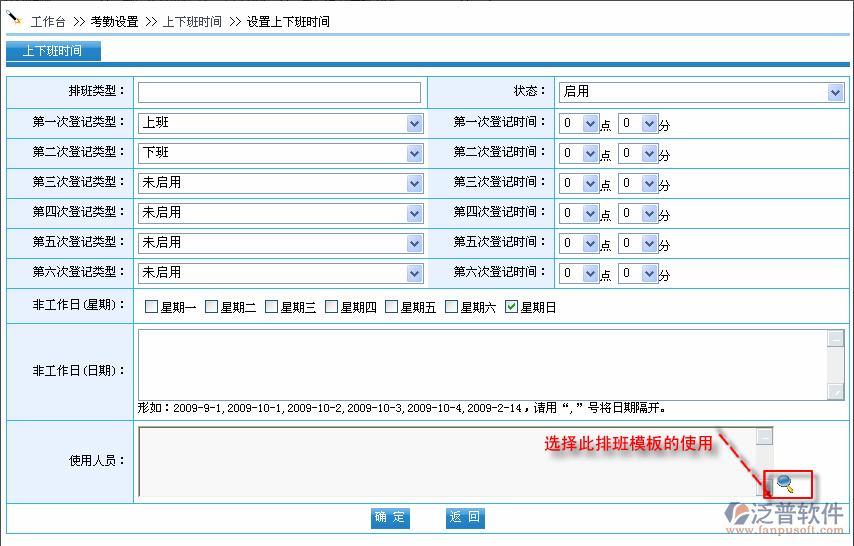The image size is (854, 546).
Task: Click the 排班类型 text input field
Action: pyautogui.click(x=279, y=92)
